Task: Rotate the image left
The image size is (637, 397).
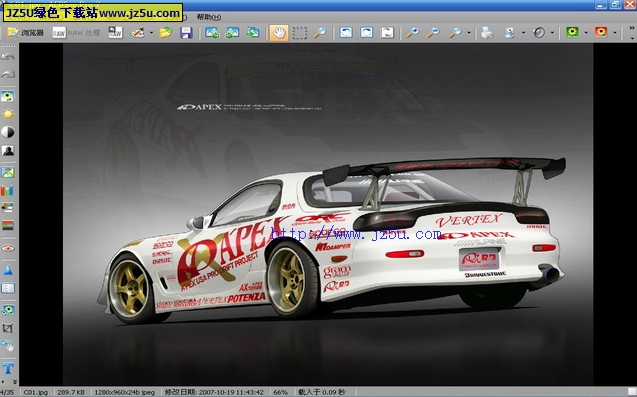Action: click(x=346, y=33)
